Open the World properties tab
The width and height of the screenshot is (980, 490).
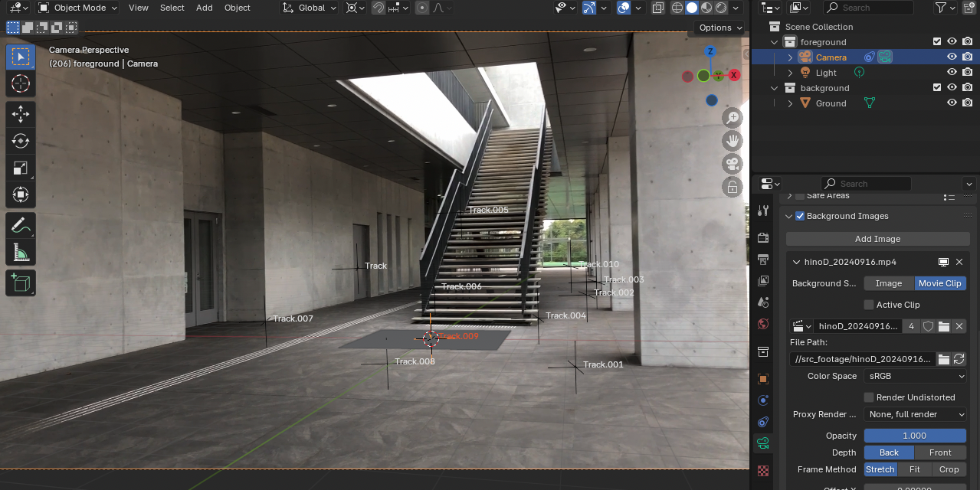click(x=763, y=324)
